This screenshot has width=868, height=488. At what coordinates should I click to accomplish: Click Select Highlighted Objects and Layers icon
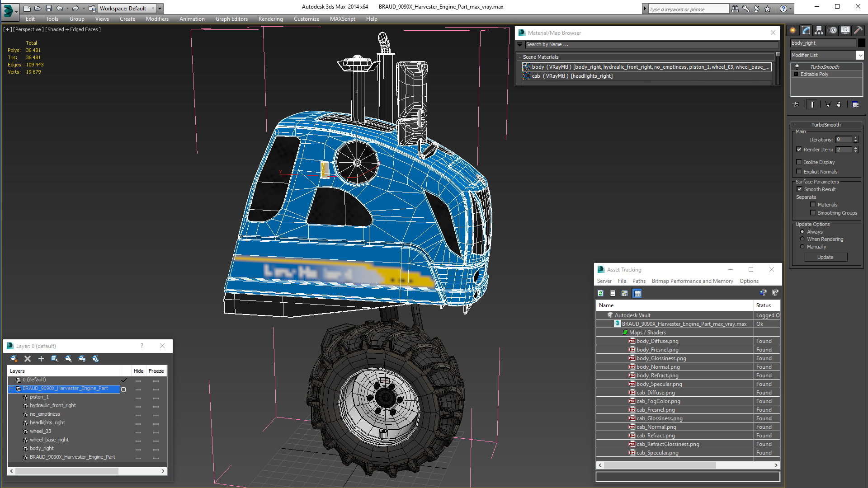click(55, 359)
